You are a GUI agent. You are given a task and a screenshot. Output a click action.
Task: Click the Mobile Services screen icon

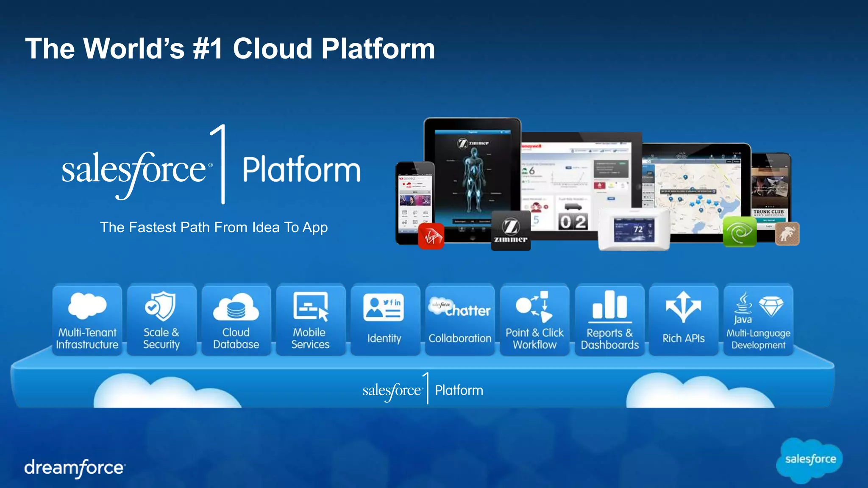311,307
